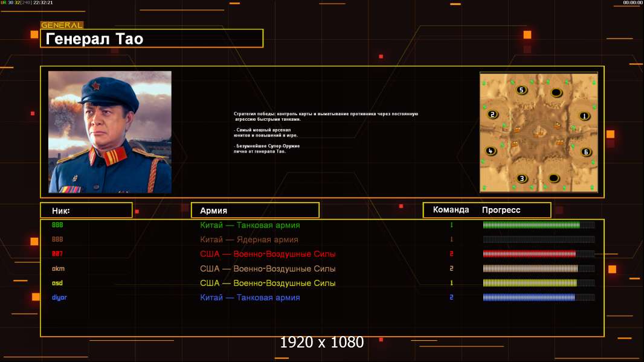Select player nickname 'asd'
644x362 pixels.
[57, 283]
